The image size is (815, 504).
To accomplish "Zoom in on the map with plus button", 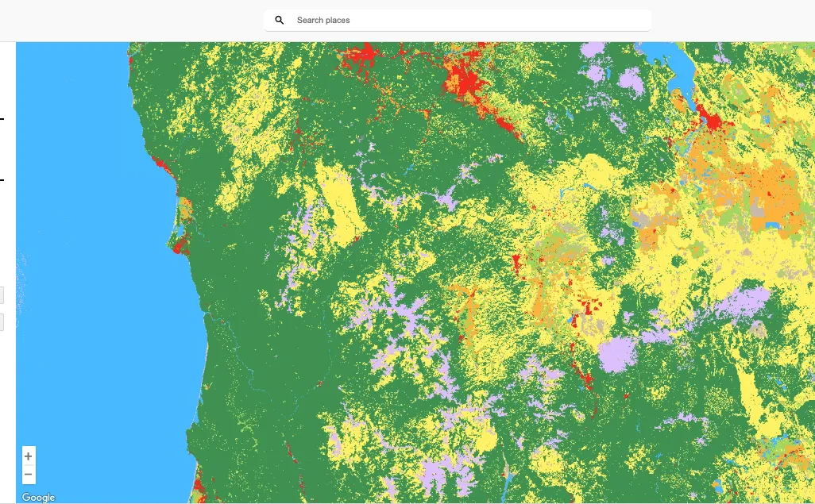I will (29, 456).
